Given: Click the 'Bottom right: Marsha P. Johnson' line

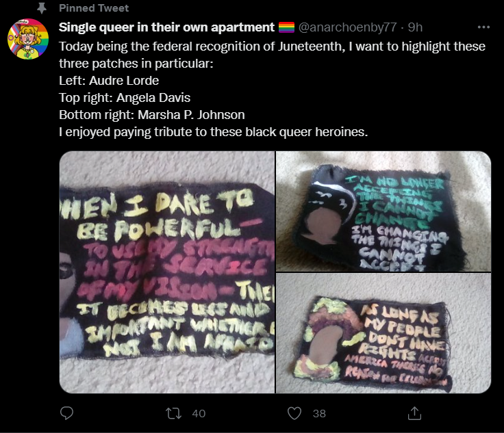Looking at the screenshot, I should (152, 115).
